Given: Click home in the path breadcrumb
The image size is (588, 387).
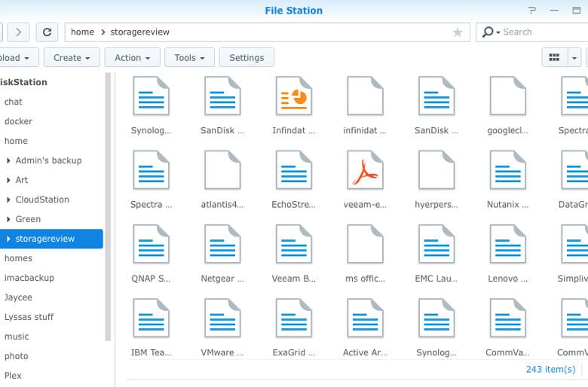Looking at the screenshot, I should click(82, 32).
